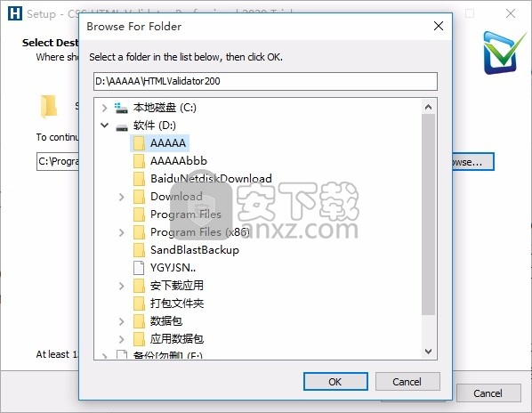Click the scrollbar down arrow in folder list

pyautogui.click(x=428, y=352)
